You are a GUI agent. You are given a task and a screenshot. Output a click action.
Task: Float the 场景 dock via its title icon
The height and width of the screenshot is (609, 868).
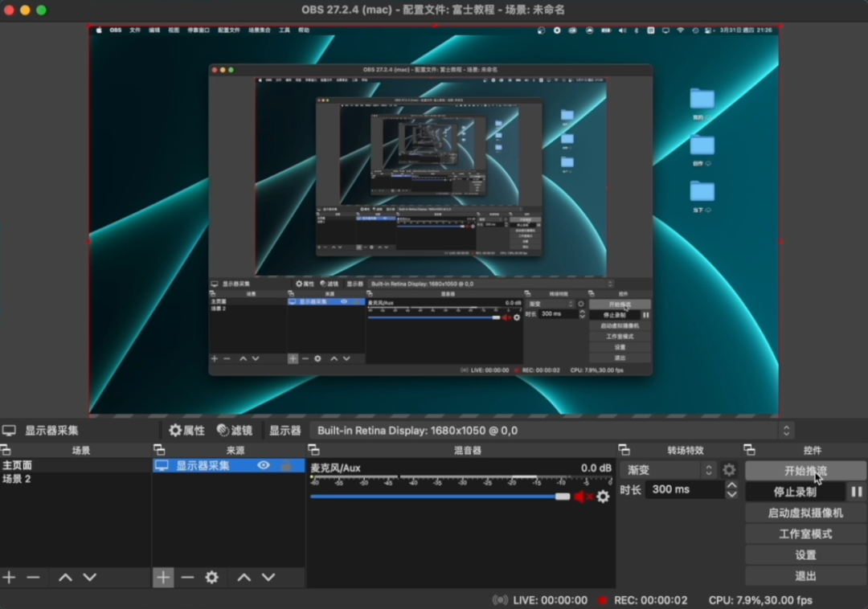(6, 450)
